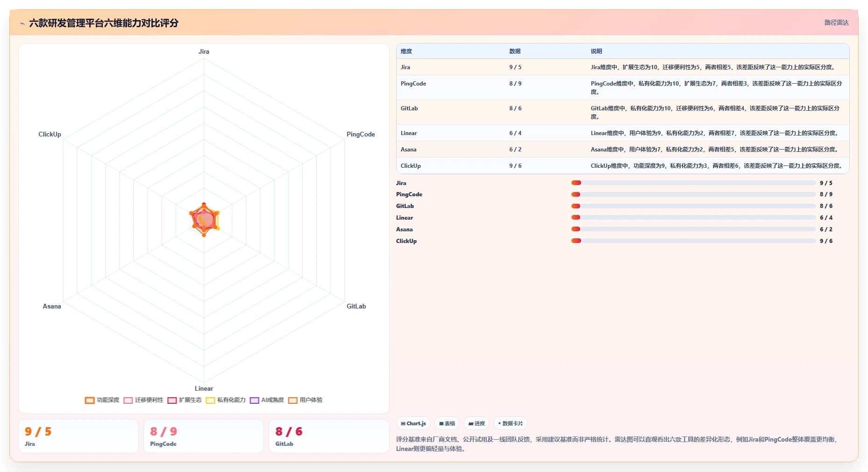Click the GitLab axis label on radar

tap(356, 306)
